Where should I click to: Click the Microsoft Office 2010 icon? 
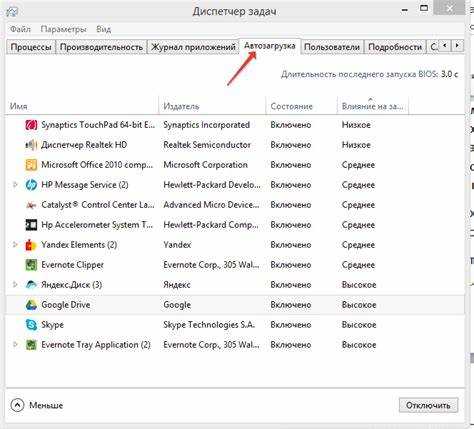31,165
